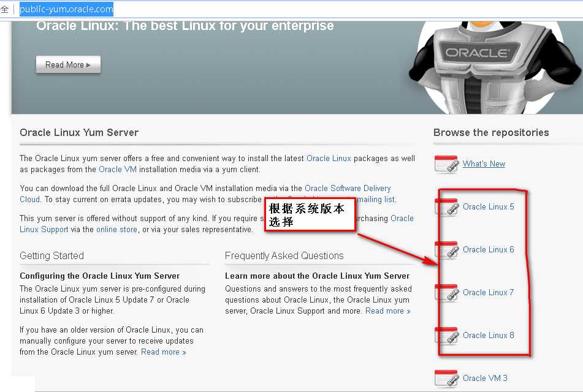The image size is (583, 392).
Task: Open the Oracle Linux 7 repository link
Action: click(x=488, y=292)
